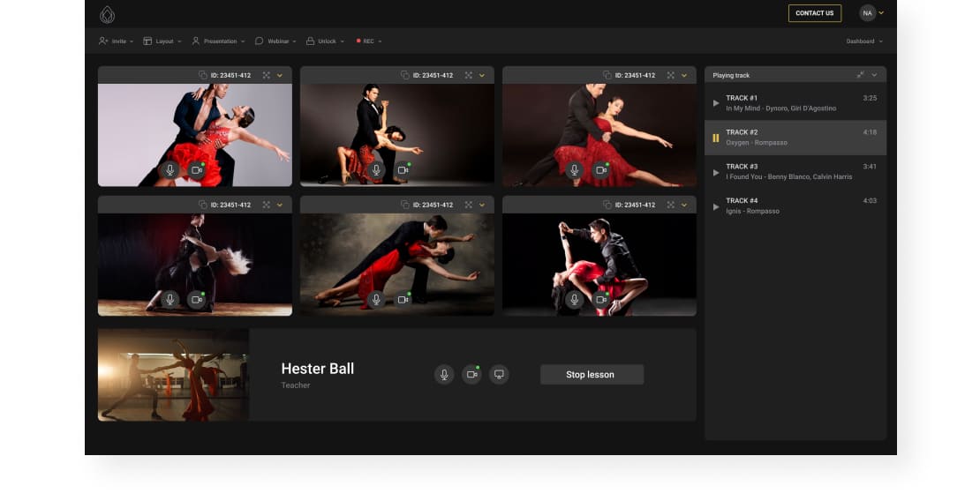
Task: Open the Dashboard dropdown
Action: (864, 41)
